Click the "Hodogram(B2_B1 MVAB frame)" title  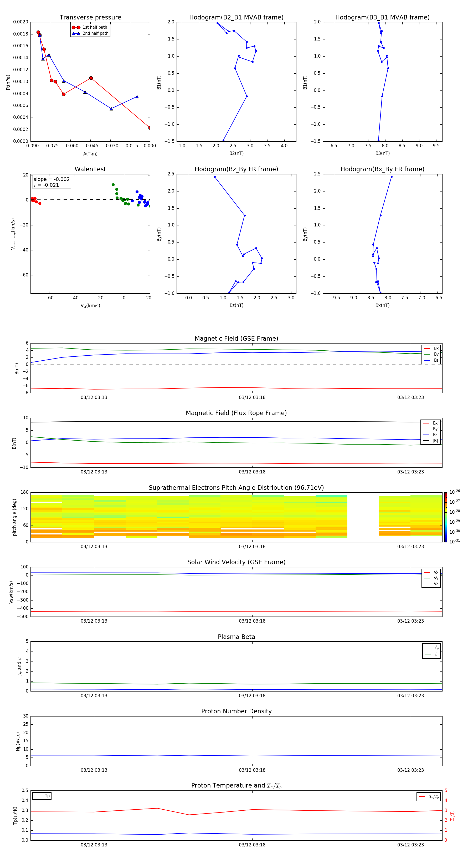tap(236, 17)
